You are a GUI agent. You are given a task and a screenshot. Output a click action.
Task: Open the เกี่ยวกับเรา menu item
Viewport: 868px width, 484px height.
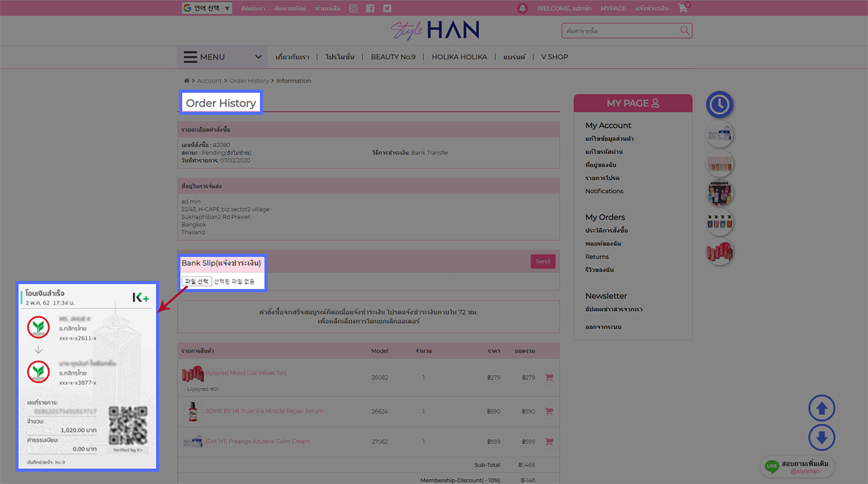[x=293, y=57]
